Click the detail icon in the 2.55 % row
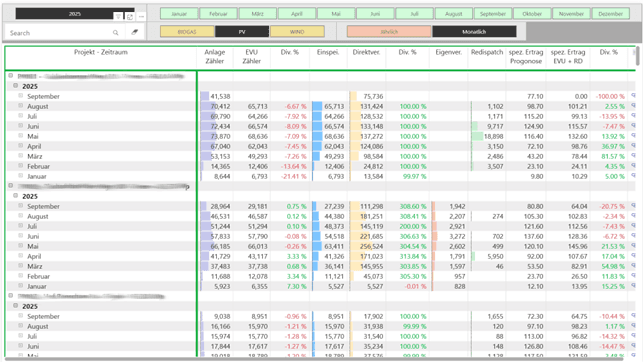This screenshot has height=362, width=643. click(633, 106)
